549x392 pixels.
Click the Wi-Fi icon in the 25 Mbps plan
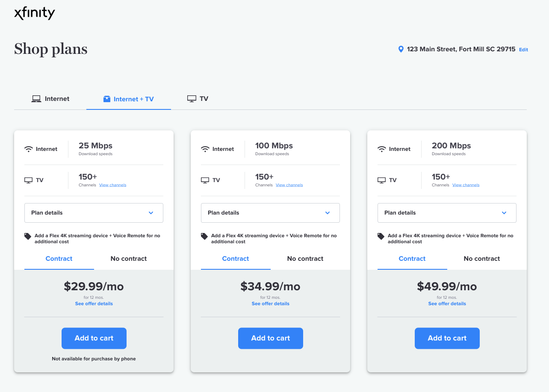tap(29, 149)
